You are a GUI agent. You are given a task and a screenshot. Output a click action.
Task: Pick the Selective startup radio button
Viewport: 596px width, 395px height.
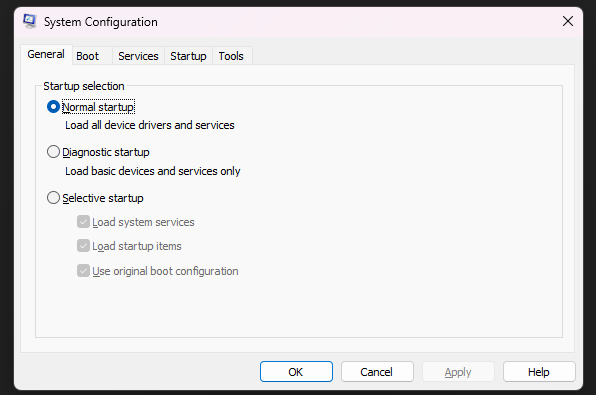point(53,198)
